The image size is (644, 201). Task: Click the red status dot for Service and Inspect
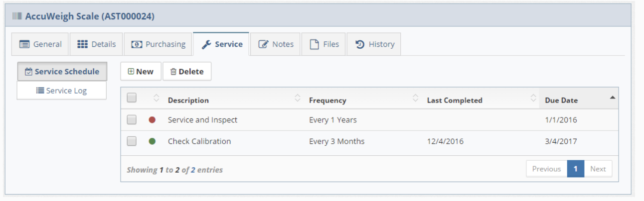(x=153, y=120)
